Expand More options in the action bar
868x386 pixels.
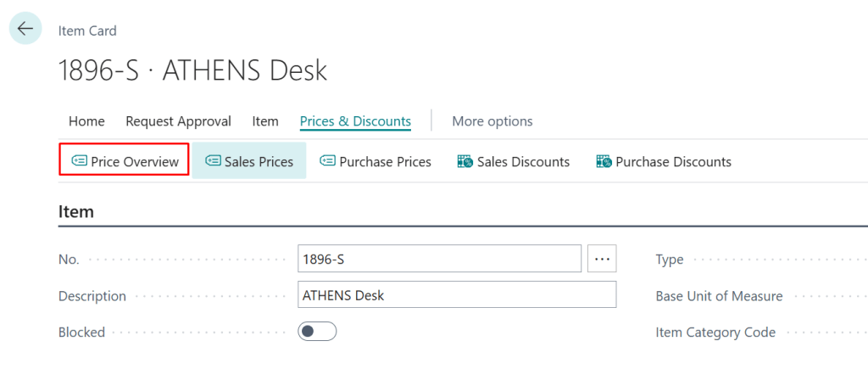tap(492, 121)
